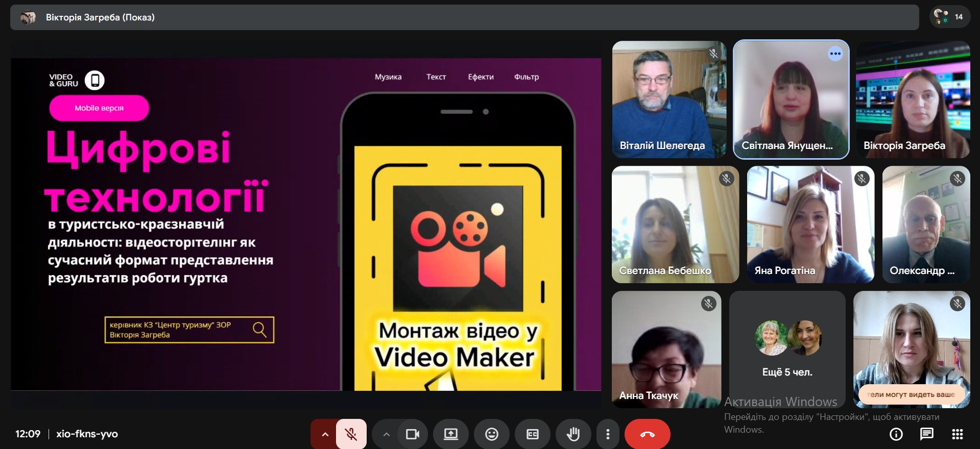The height and width of the screenshot is (449, 980).
Task: Toggle the camera on or off
Action: pos(412,434)
